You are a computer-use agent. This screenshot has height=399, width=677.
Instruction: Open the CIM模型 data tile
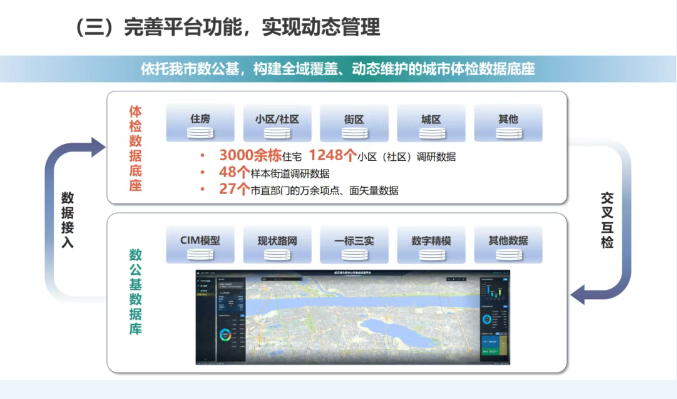pyautogui.click(x=200, y=245)
